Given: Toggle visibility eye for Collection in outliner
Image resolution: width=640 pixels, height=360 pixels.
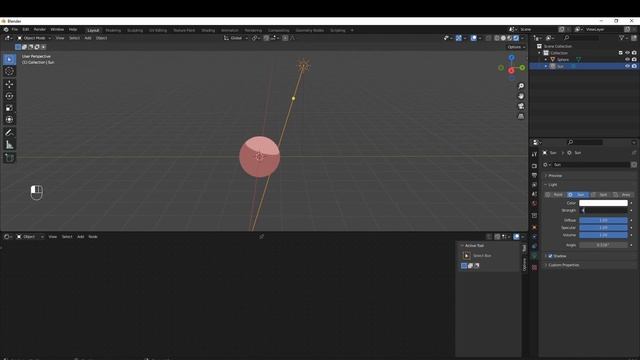Looking at the screenshot, I should (627, 53).
